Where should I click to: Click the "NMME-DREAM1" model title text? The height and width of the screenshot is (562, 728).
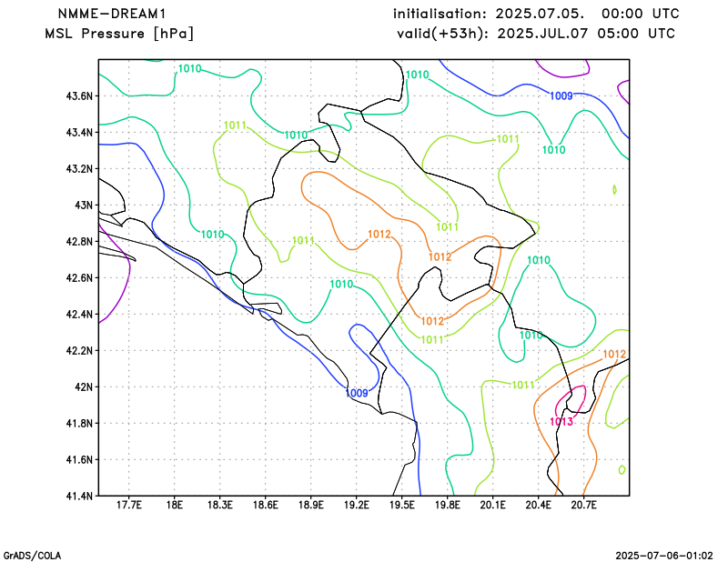pos(111,14)
